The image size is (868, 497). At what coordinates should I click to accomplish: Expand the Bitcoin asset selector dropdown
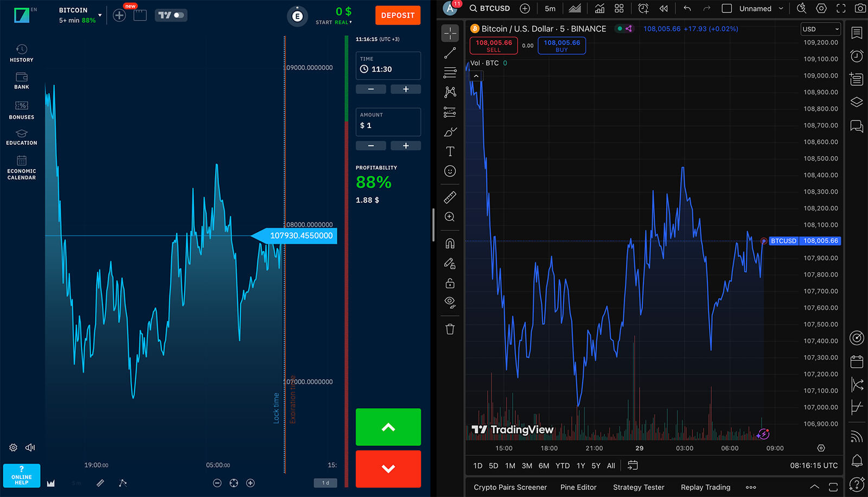tap(100, 15)
